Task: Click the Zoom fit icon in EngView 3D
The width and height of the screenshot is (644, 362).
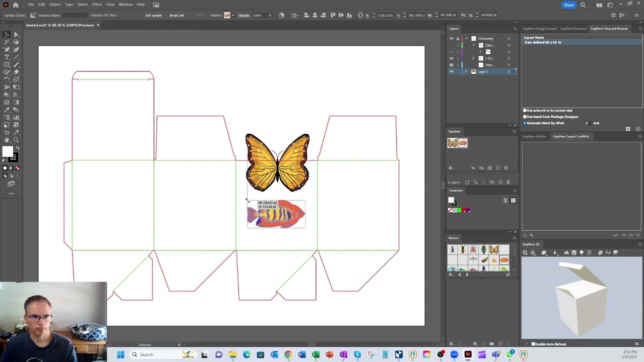Action: 525,253
